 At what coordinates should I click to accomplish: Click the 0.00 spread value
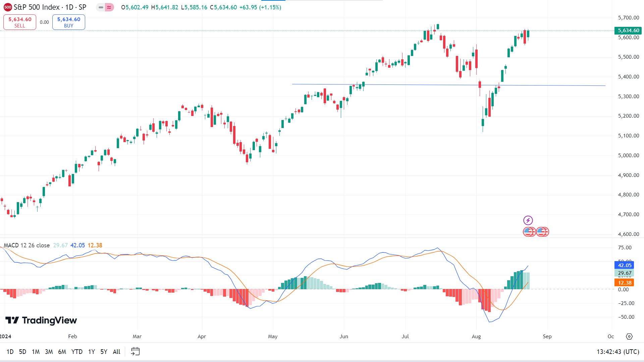44,22
